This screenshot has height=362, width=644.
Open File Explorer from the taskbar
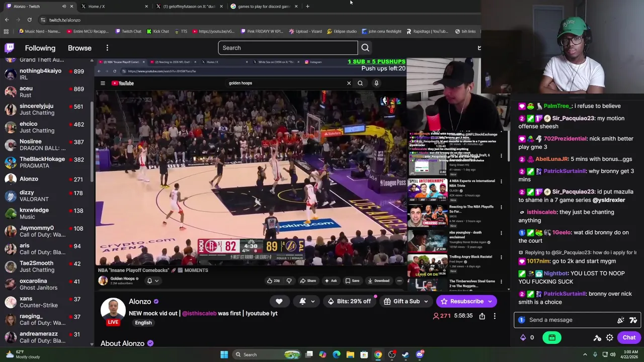350,354
